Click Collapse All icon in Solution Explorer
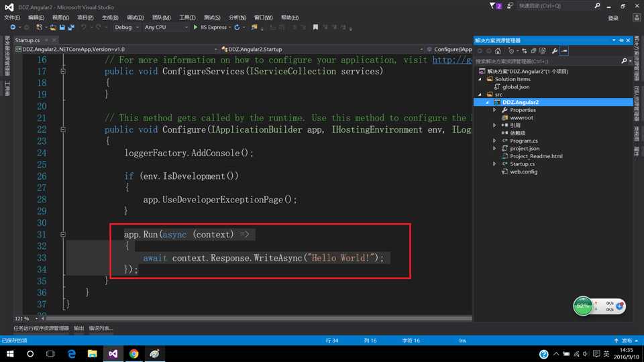The height and width of the screenshot is (362, 644). coord(533,51)
